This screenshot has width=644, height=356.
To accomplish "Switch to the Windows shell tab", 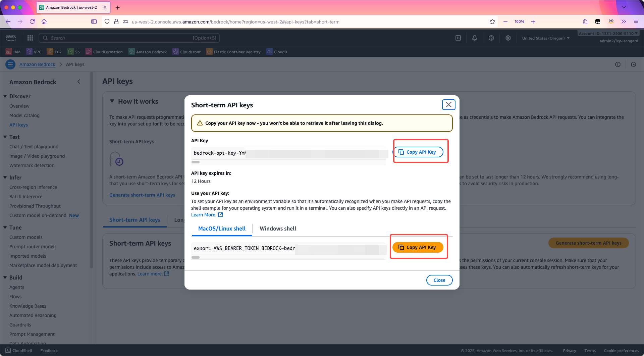I will (x=278, y=228).
